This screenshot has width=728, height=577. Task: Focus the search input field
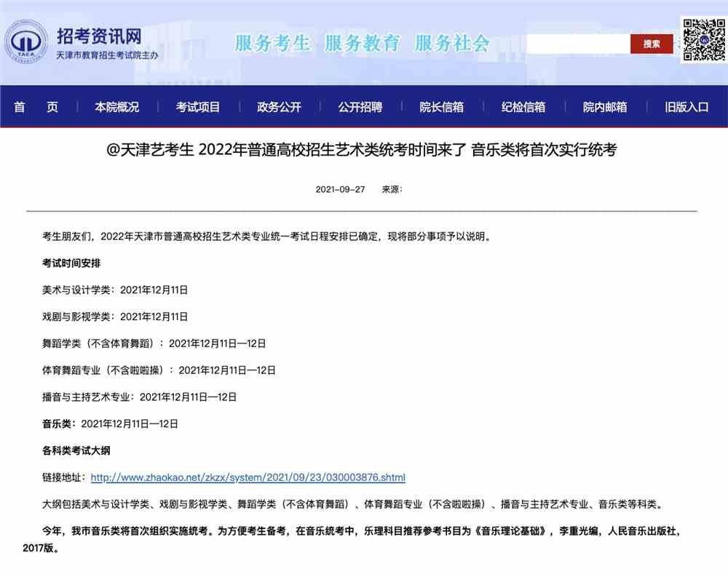point(578,44)
